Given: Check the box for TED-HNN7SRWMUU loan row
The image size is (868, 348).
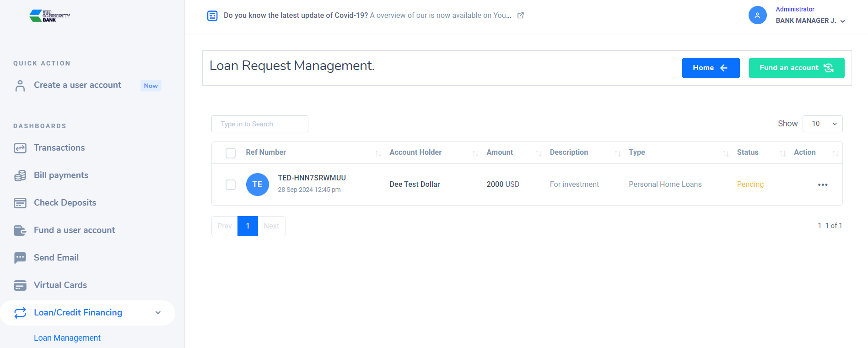Looking at the screenshot, I should tap(231, 185).
